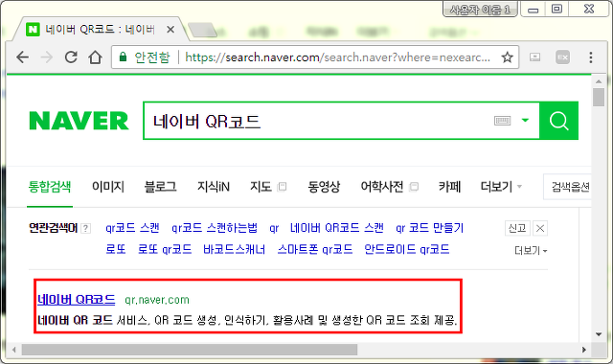Select the 통합검색 tab

click(x=50, y=187)
